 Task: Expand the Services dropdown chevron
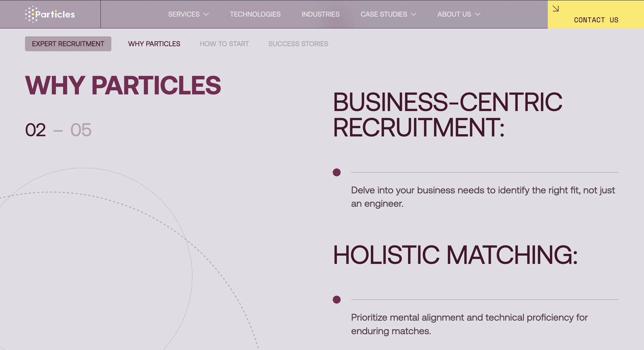point(206,14)
